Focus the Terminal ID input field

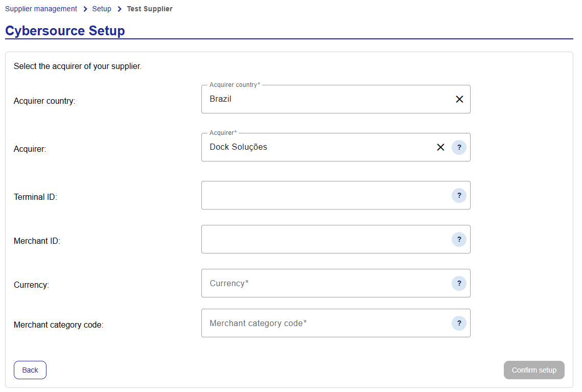coord(336,195)
